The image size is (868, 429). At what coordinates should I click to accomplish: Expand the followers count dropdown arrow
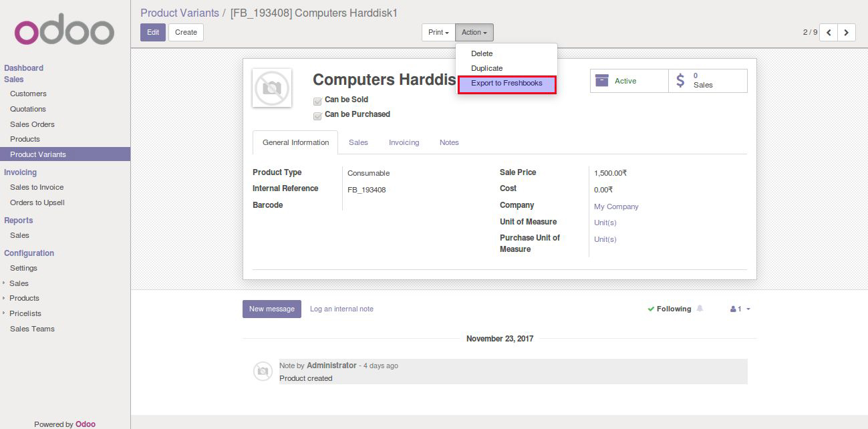coord(748,309)
